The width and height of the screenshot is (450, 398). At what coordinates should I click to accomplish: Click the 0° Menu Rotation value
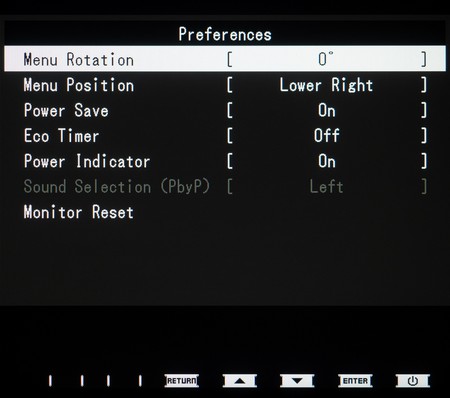pos(326,59)
